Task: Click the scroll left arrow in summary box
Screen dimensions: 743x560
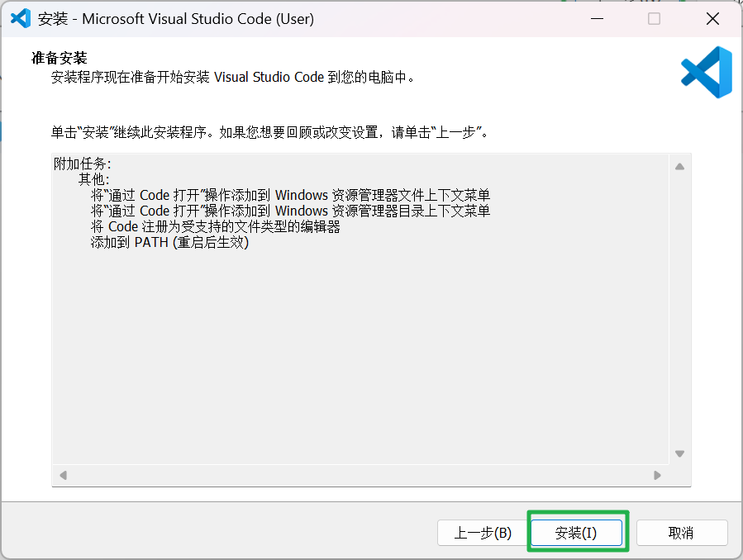Action: click(63, 475)
